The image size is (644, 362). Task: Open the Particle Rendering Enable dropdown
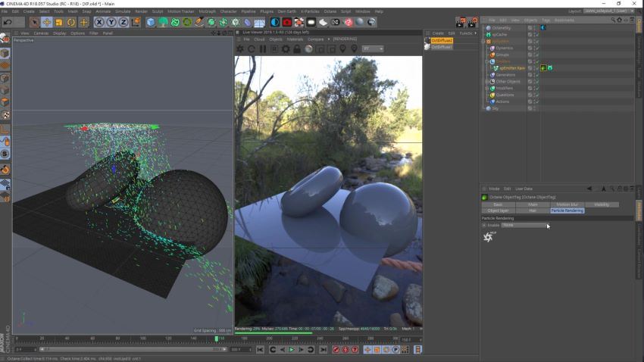click(x=525, y=226)
